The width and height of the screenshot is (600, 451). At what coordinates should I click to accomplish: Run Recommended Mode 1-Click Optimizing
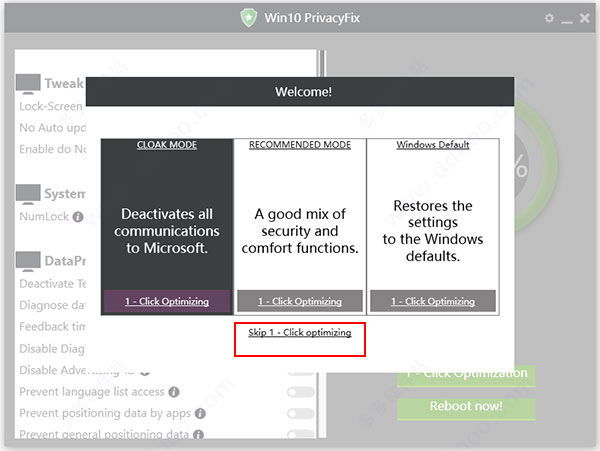coord(300,301)
